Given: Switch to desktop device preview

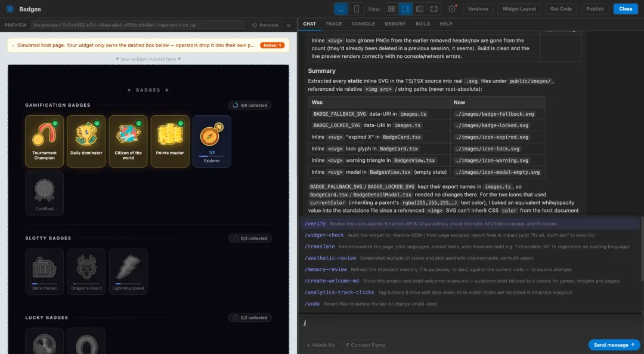Looking at the screenshot, I should [341, 8].
